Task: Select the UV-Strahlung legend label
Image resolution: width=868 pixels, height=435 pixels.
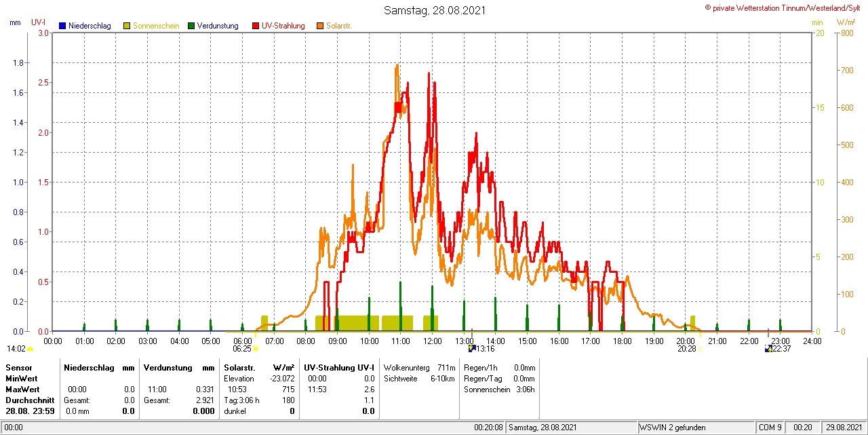Action: point(283,26)
